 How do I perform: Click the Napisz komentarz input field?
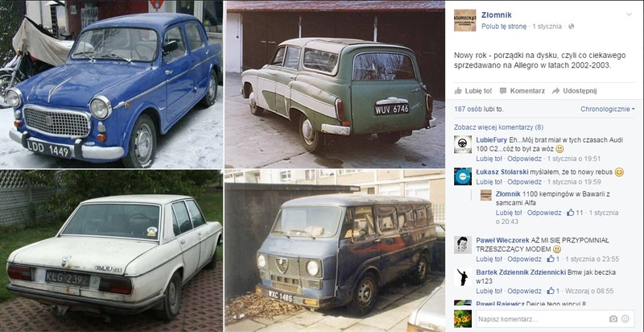555,319
